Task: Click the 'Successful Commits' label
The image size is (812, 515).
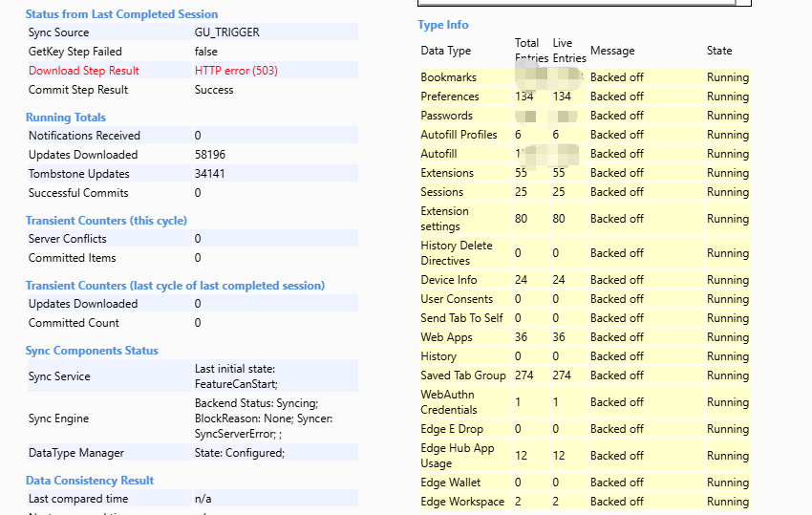Action: pyautogui.click(x=78, y=193)
